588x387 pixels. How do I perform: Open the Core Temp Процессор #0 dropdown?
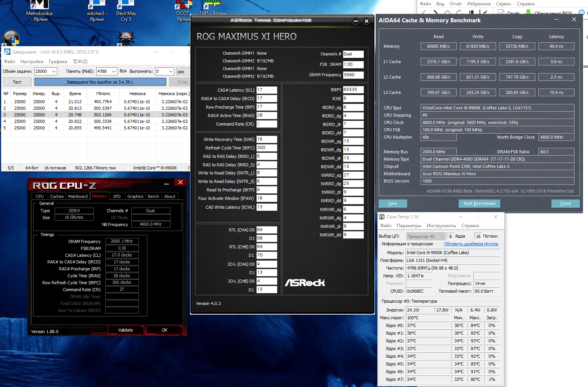point(426,236)
